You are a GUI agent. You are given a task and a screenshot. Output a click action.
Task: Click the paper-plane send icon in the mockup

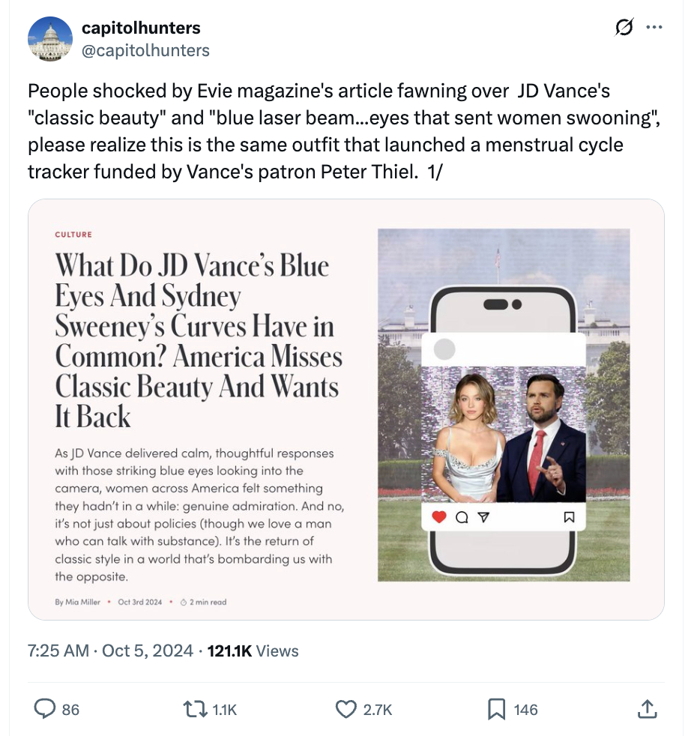482,516
